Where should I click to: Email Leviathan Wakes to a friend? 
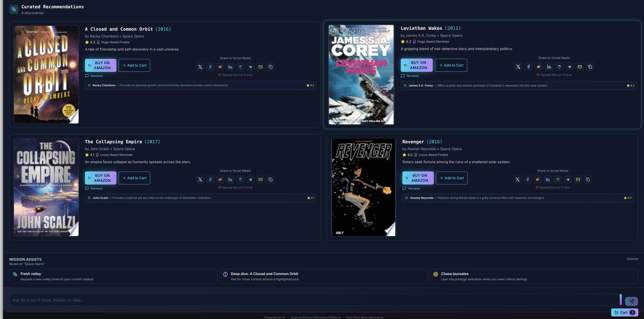pos(580,67)
